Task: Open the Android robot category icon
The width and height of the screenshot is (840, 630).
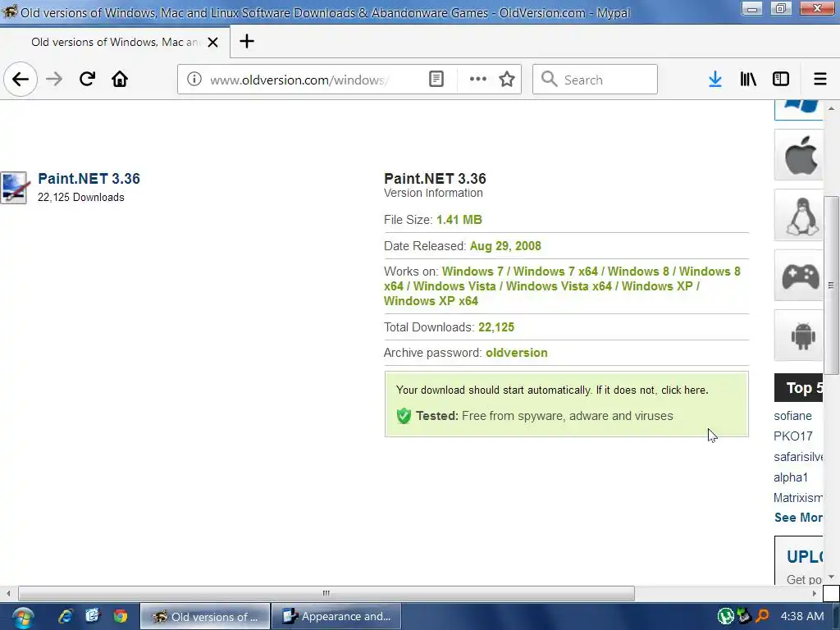Action: click(x=799, y=336)
